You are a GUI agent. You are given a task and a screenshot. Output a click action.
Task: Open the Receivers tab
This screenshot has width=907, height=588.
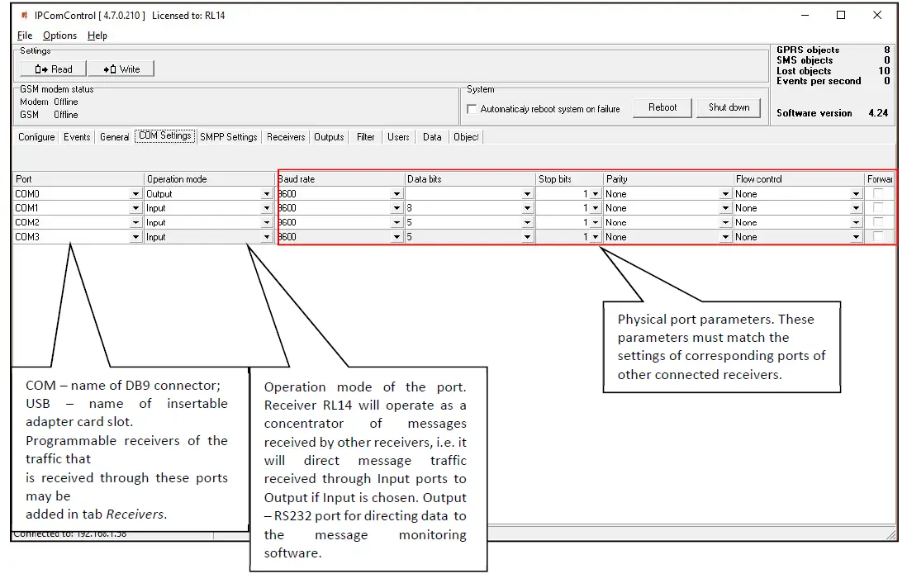(x=286, y=137)
